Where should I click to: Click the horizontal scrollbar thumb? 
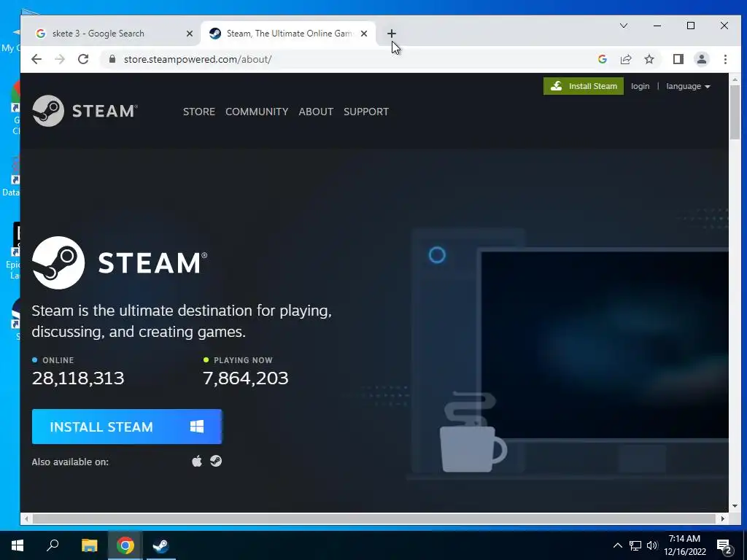tap(374, 518)
